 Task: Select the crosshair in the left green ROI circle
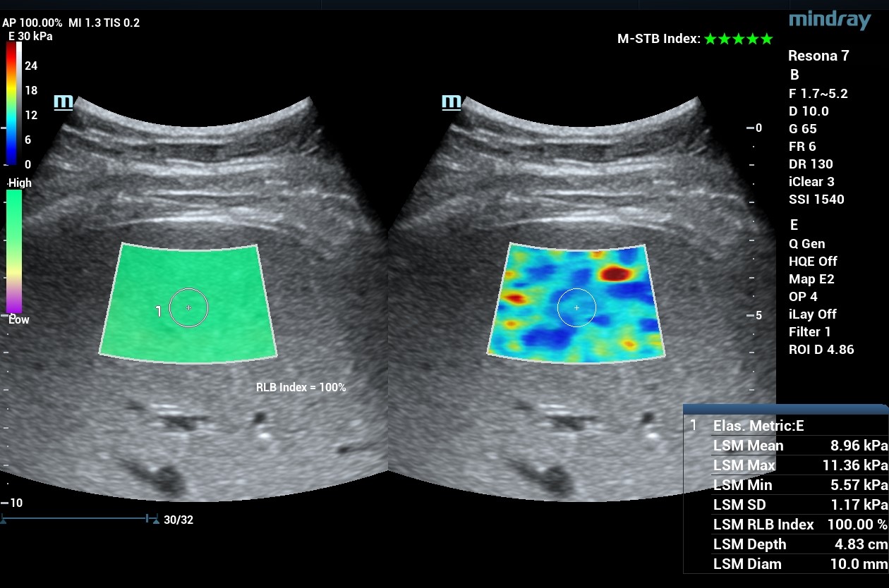point(188,308)
